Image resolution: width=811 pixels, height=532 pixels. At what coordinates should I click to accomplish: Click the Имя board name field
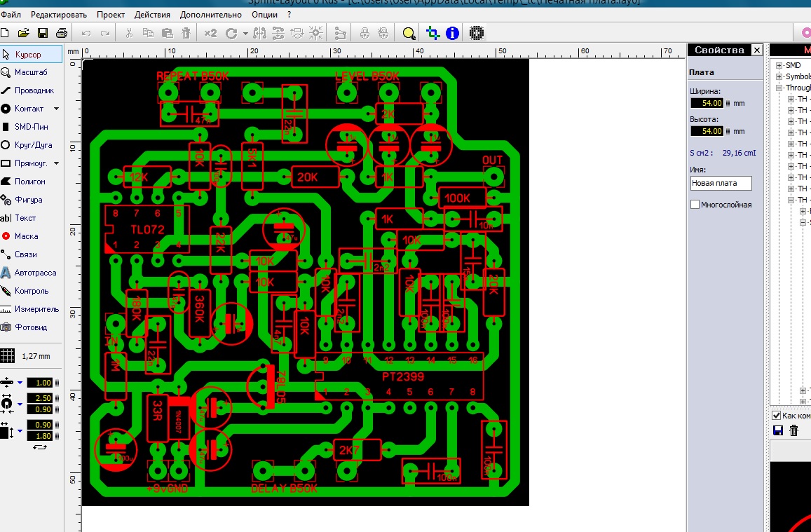[721, 183]
